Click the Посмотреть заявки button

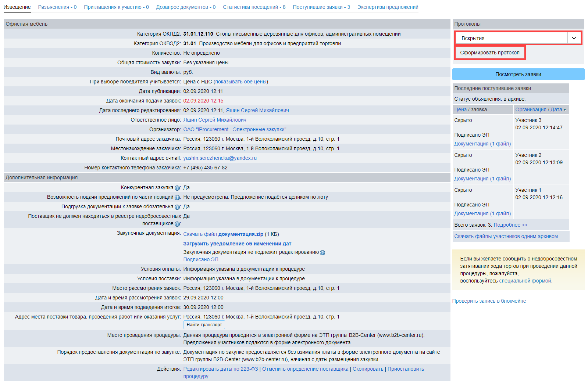[x=518, y=74]
